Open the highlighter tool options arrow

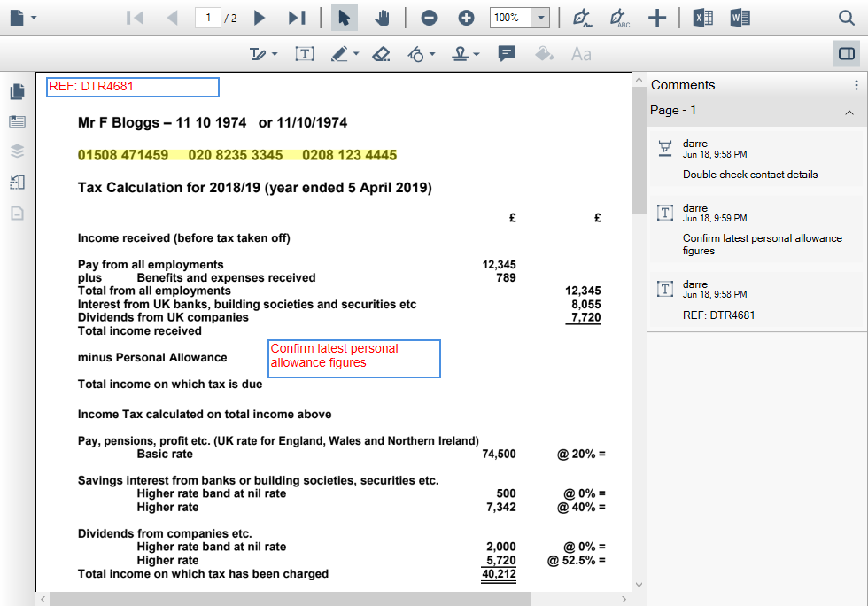pos(356,55)
